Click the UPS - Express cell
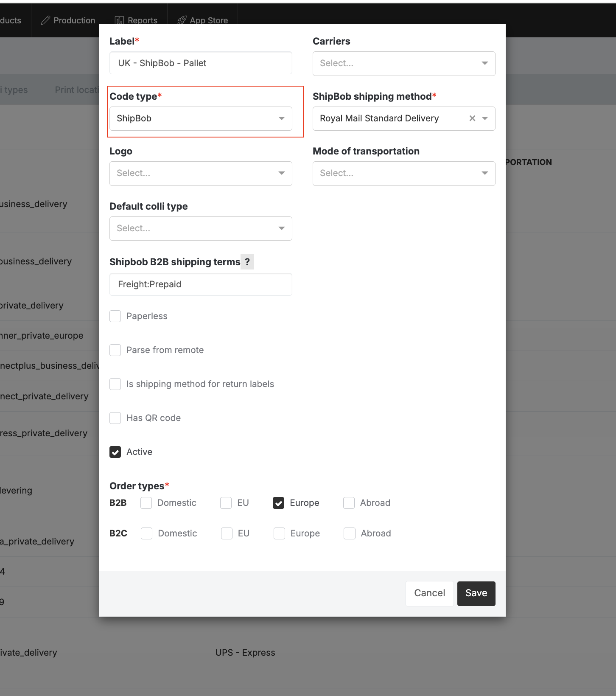Screen dimensions: 616x696 click(245, 653)
